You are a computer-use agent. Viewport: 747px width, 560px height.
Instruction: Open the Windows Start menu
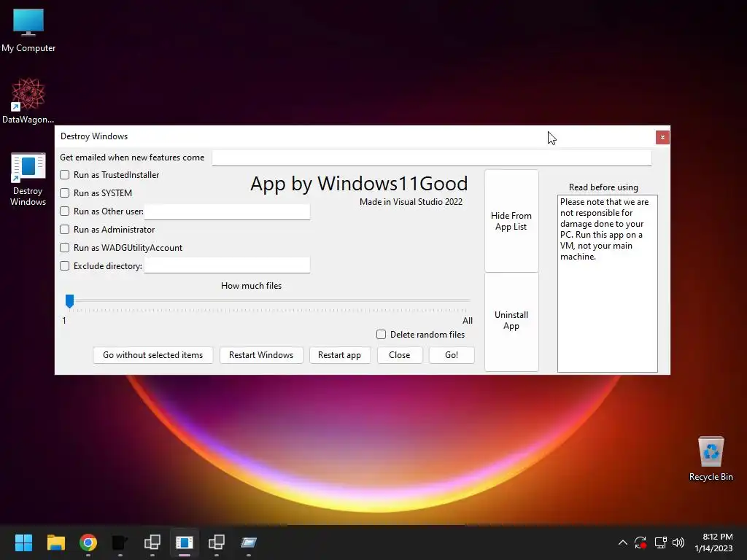[23, 542]
